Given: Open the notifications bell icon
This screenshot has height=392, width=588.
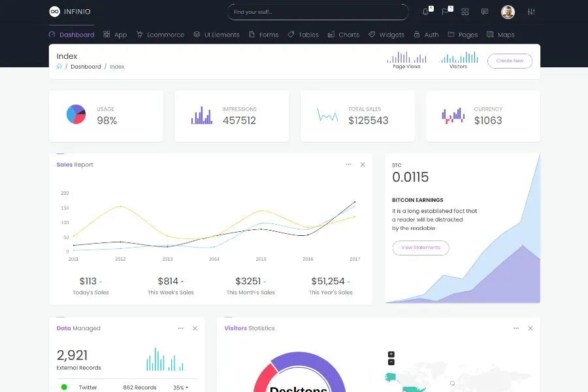Looking at the screenshot, I should 426,12.
